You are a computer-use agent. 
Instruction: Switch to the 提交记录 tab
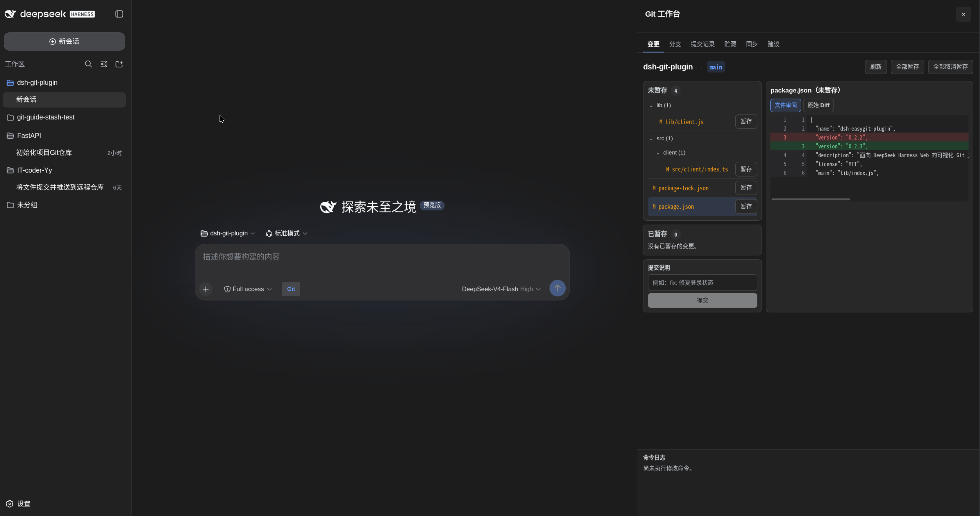click(x=702, y=44)
